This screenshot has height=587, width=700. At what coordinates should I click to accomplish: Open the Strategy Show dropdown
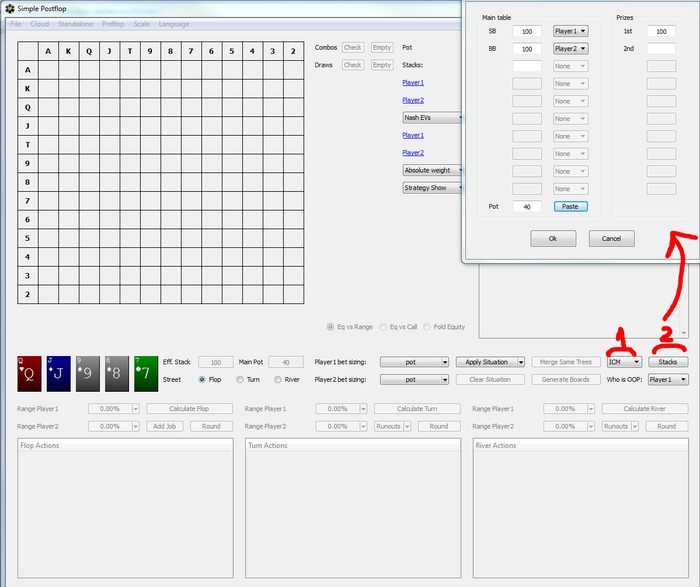pyautogui.click(x=433, y=188)
